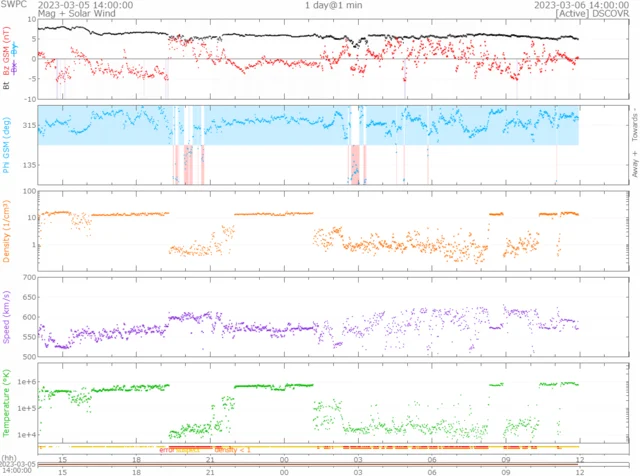Screen dimensions: 640x476
Task: Click the '650' tick on the speed axis
Action: 30,297
